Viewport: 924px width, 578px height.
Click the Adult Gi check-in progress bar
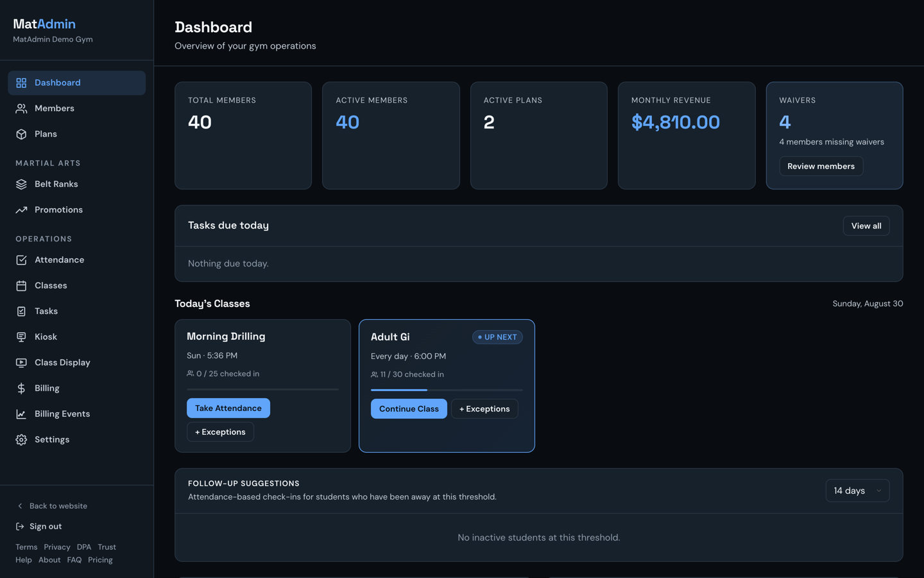447,390
